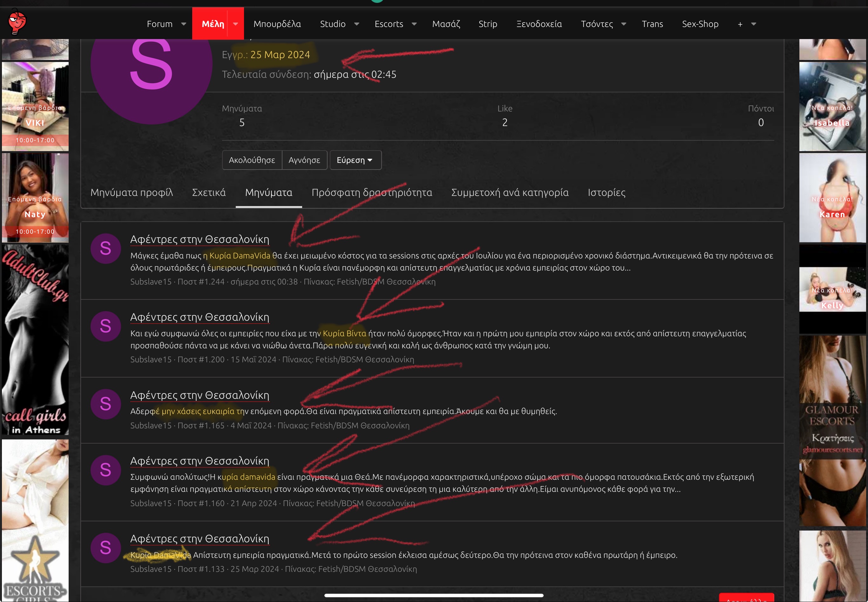Open first Αφέντρες στην Θεσσαλονίκη thread link
868x602 pixels.
pos(200,239)
